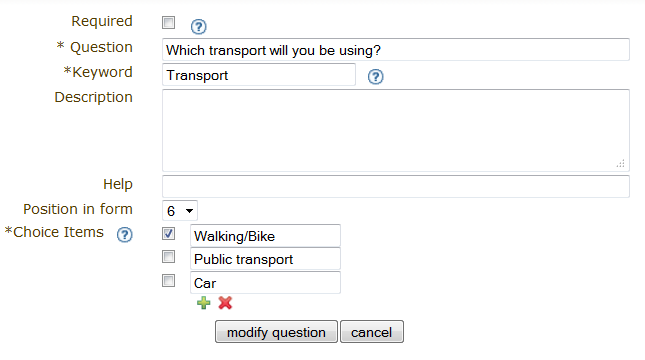This screenshot has height=360, width=645.
Task: Focus the Keyword field containing Transport
Action: pos(259,75)
